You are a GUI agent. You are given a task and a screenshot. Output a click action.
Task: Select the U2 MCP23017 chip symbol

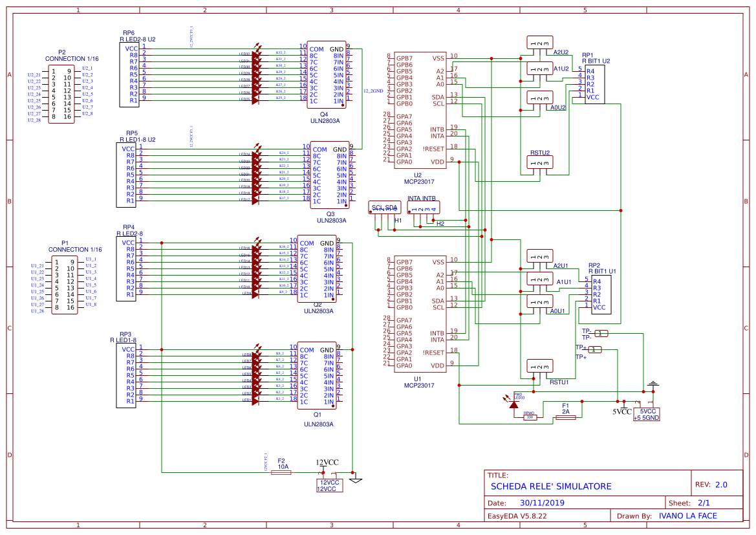pos(420,110)
